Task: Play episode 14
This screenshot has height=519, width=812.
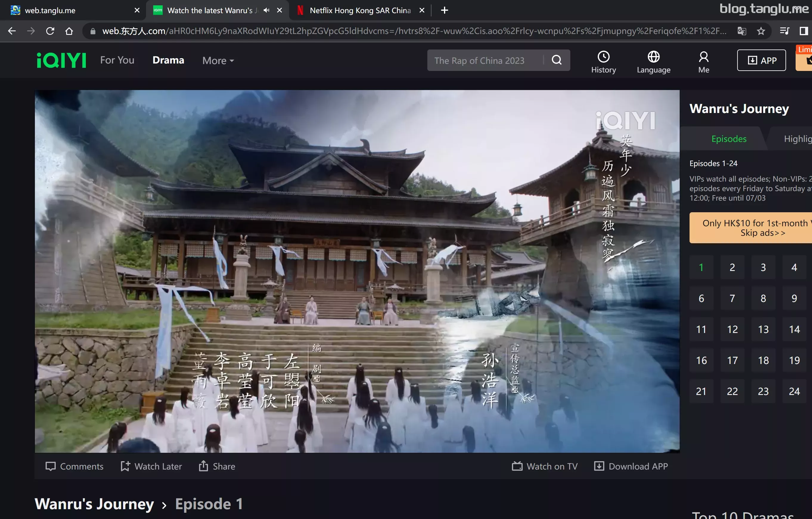Action: (794, 329)
